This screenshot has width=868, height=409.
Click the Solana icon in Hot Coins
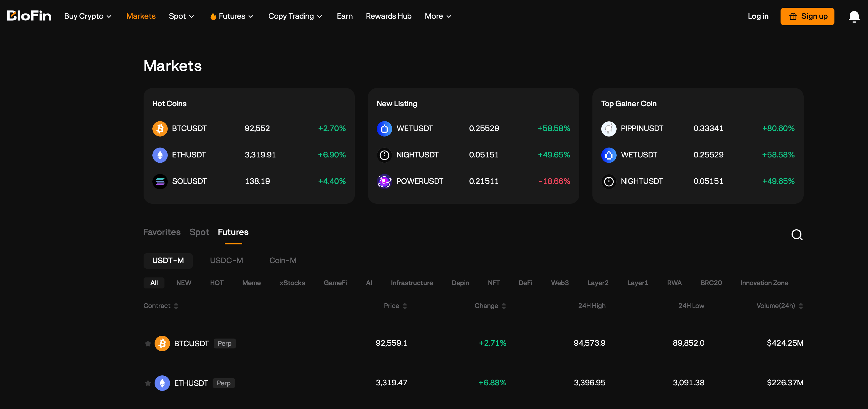(160, 181)
